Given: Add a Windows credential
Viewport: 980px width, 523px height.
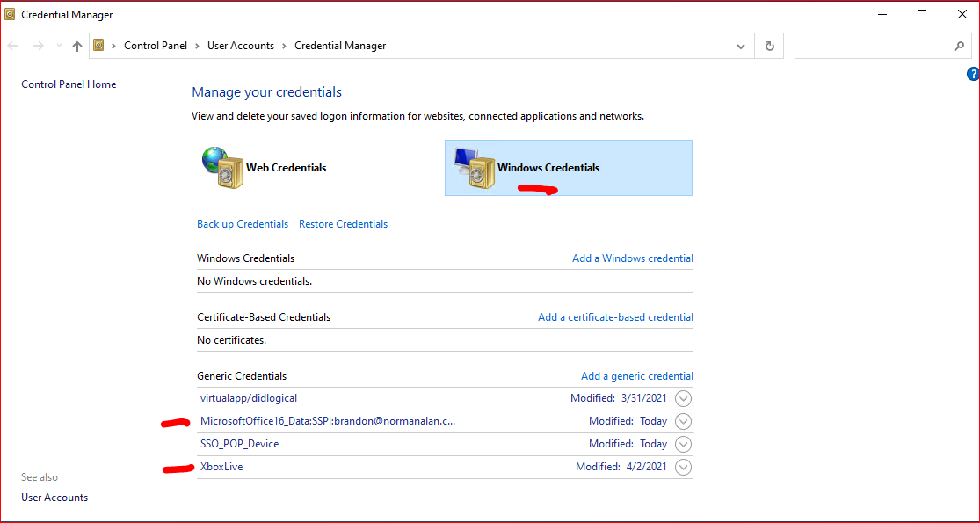Looking at the screenshot, I should point(633,258).
